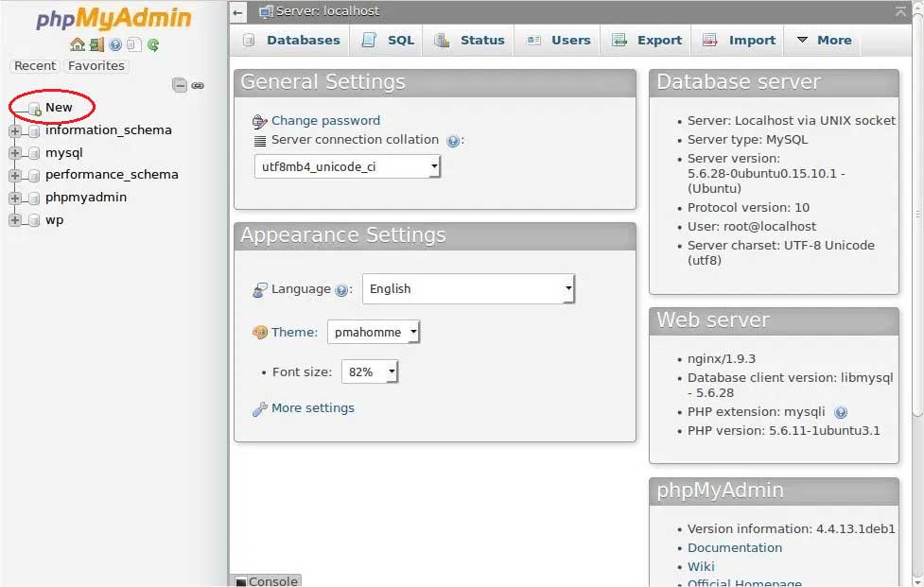Image resolution: width=924 pixels, height=587 pixels.
Task: Open SQL query editor from the toolbar
Action: 398,40
